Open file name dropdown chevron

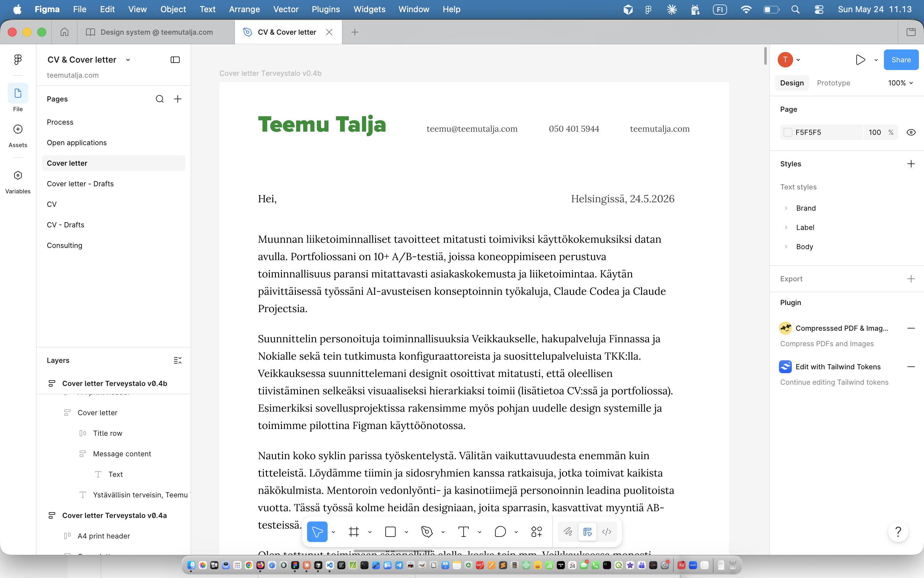128,60
